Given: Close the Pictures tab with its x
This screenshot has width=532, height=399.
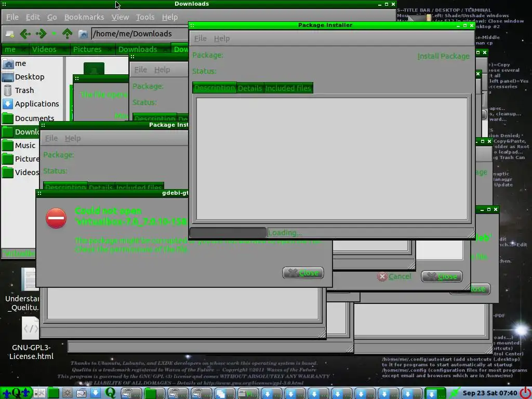Looking at the screenshot, I should (x=109, y=49).
